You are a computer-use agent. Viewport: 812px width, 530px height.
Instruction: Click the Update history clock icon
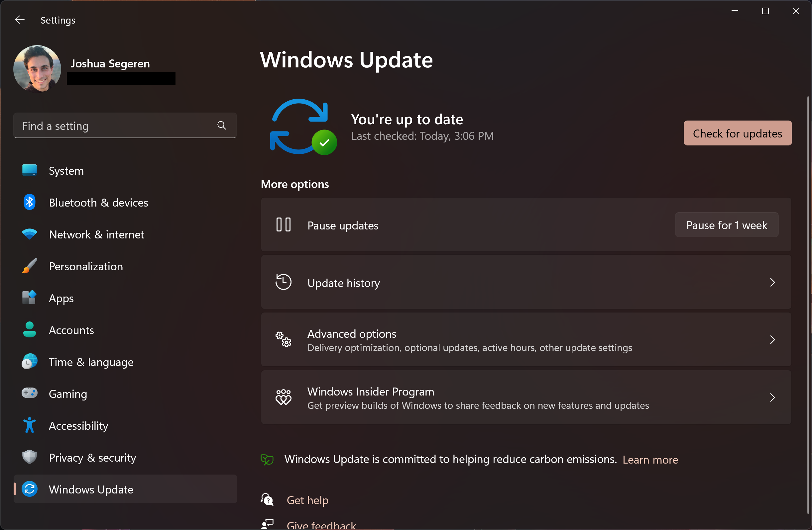(x=283, y=282)
